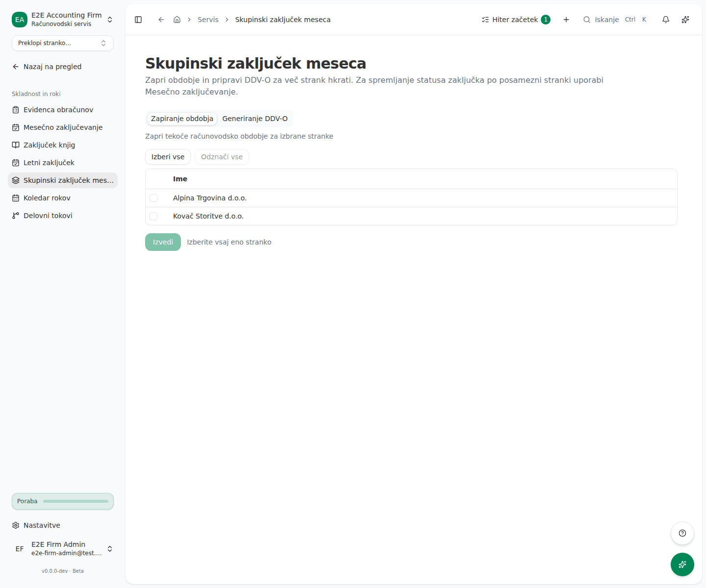Click the Kovač Storitve d.o.o. row name
This screenshot has height=588, width=706.
[208, 216]
